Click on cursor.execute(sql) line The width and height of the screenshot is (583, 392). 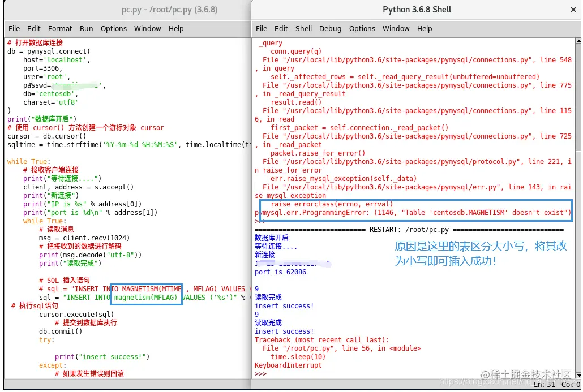coord(76,315)
